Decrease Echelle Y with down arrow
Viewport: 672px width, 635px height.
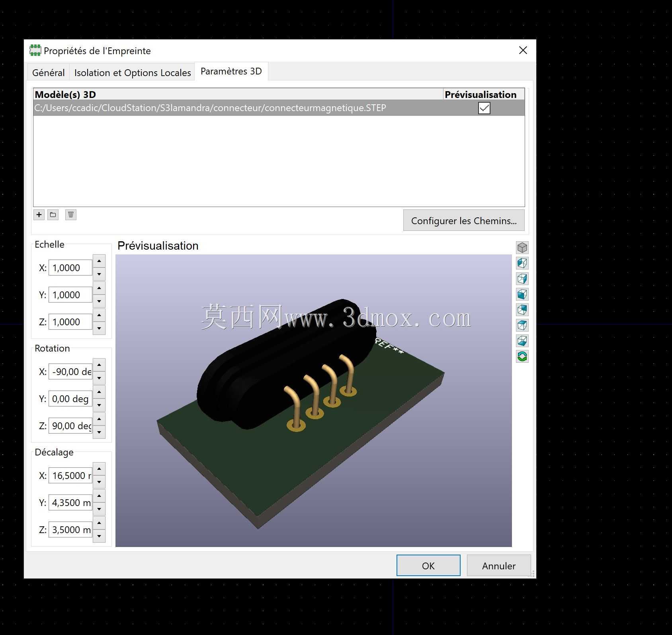pyautogui.click(x=99, y=301)
